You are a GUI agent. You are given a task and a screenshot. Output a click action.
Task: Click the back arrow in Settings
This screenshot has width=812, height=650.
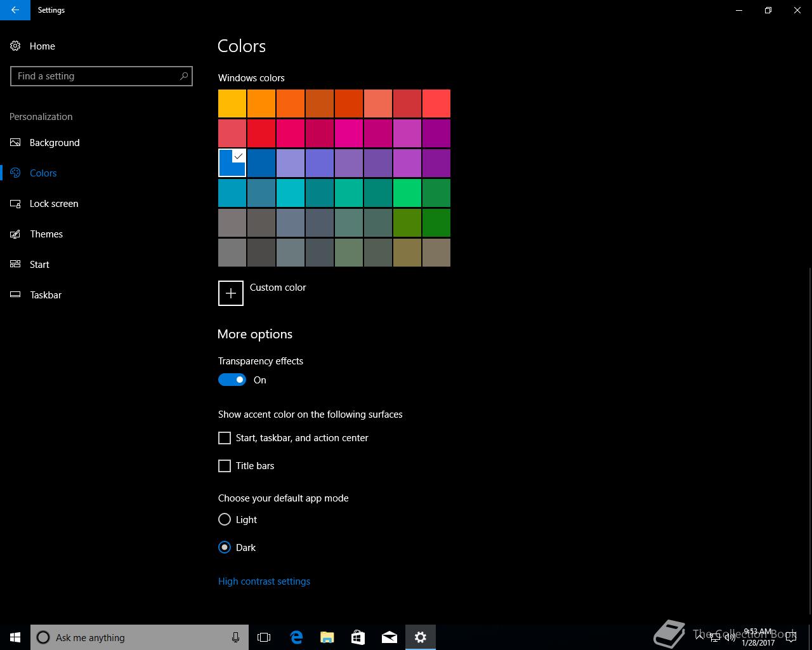[15, 10]
